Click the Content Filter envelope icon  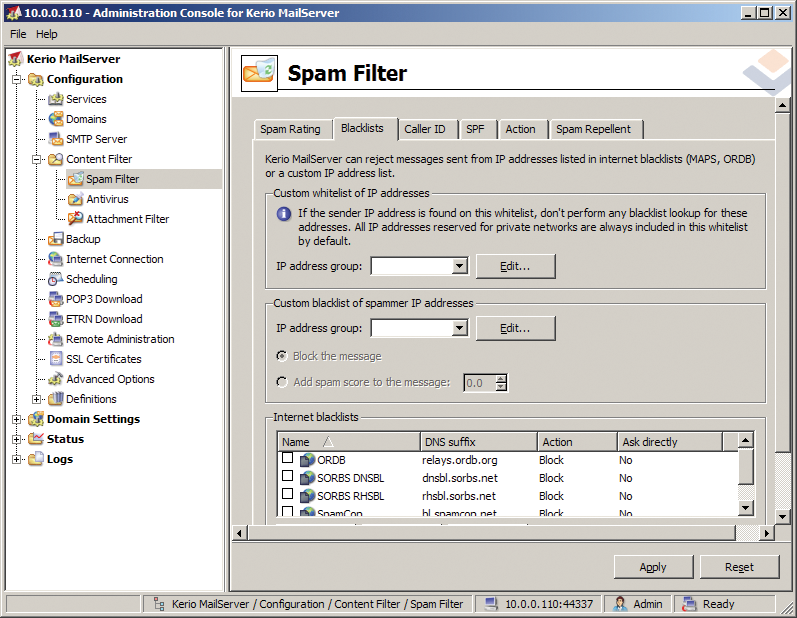click(55, 159)
